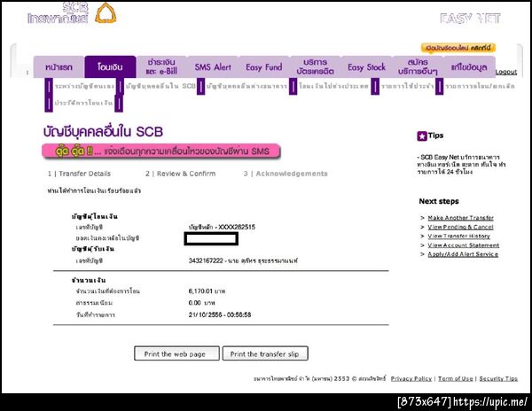Open the บริการบัตรเครดิต tab

tap(315, 67)
